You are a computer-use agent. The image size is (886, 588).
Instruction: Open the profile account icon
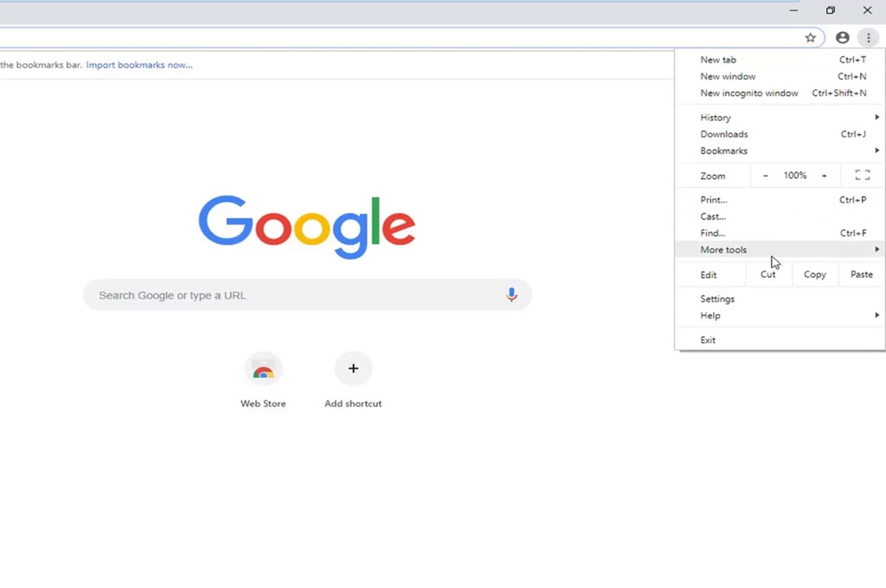[x=842, y=38]
